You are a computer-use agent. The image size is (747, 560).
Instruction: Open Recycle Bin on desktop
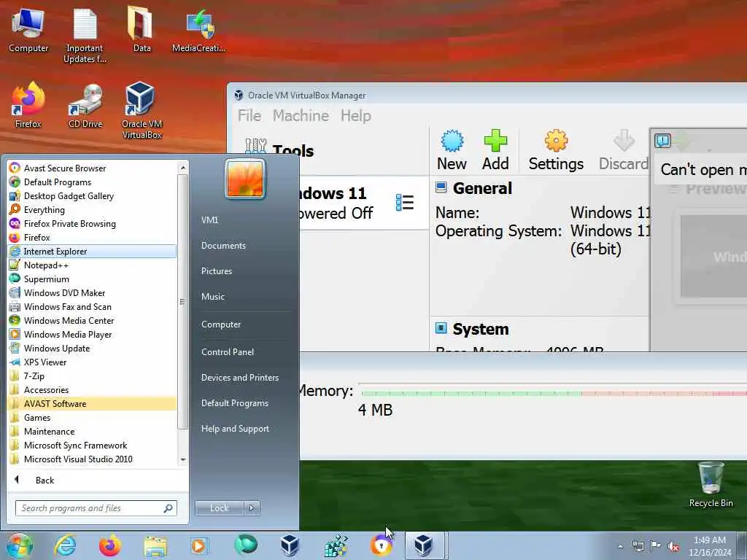click(x=711, y=485)
